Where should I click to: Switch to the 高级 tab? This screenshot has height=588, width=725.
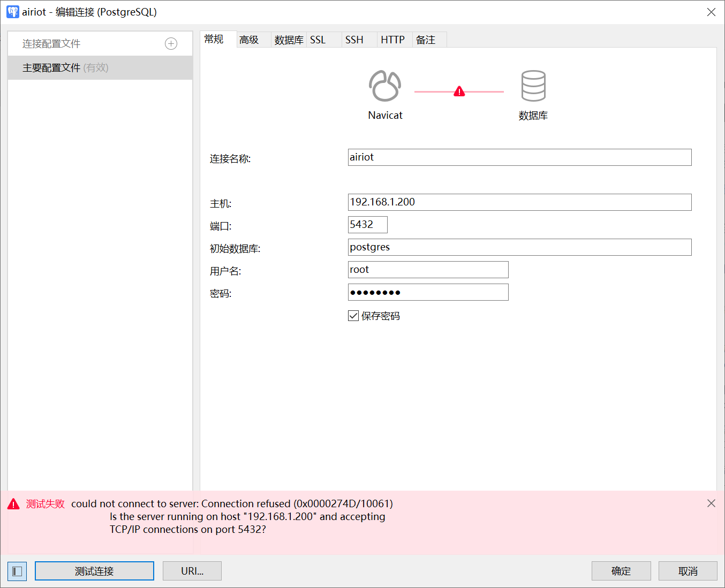tap(249, 40)
